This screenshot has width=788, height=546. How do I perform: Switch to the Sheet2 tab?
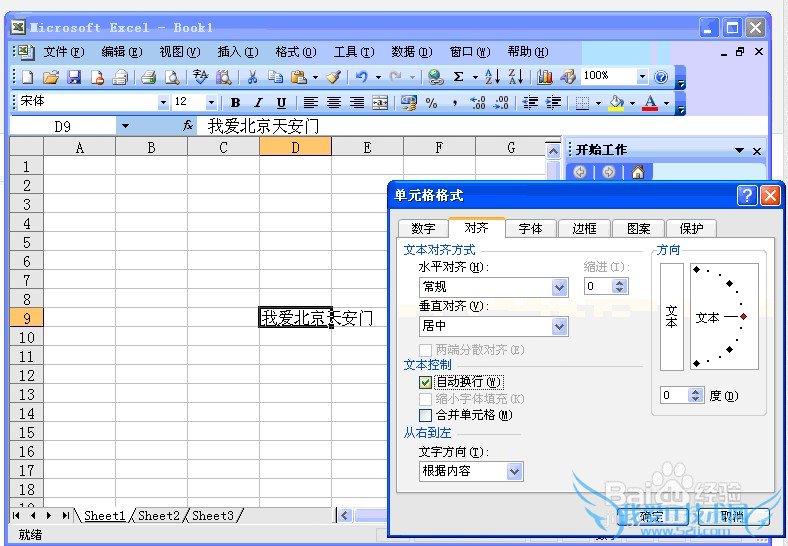click(159, 516)
